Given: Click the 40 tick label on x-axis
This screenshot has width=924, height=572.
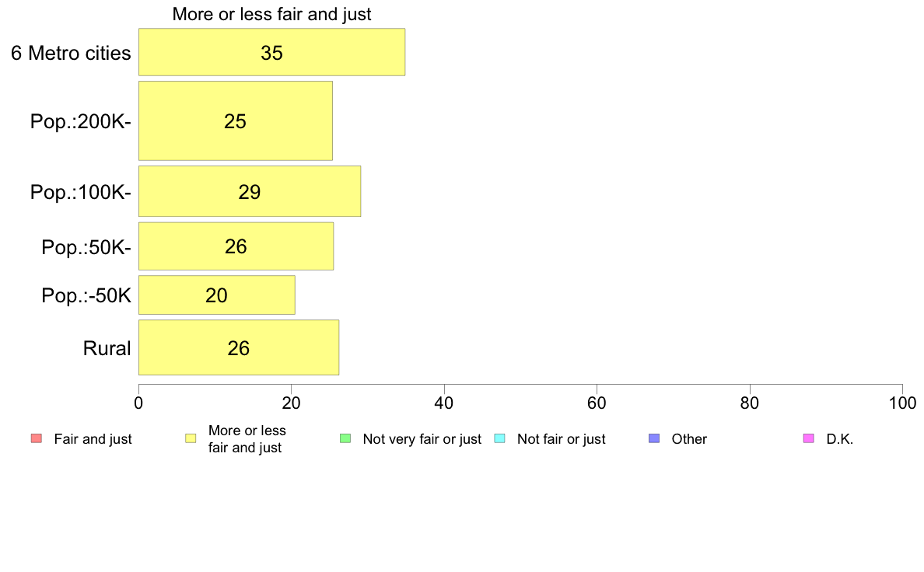Looking at the screenshot, I should coord(444,403).
